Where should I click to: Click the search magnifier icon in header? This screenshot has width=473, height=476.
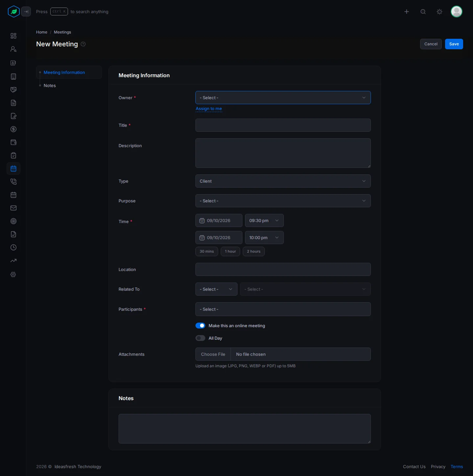[x=423, y=11]
